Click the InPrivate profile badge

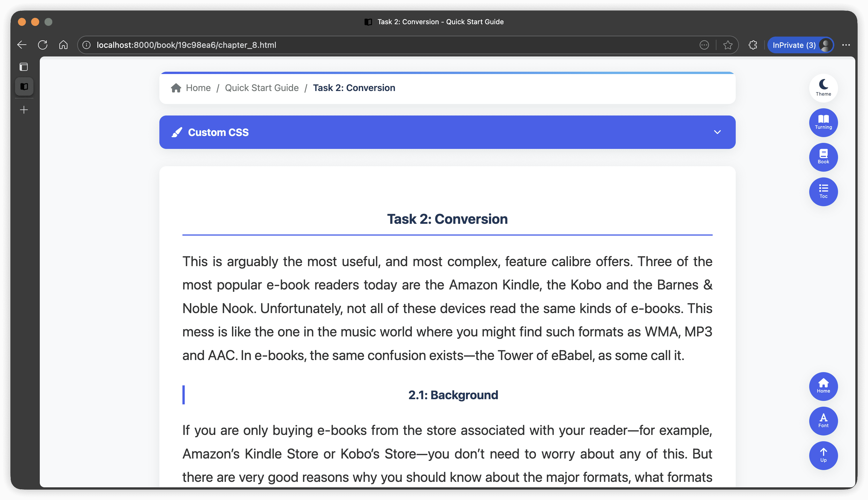(x=800, y=45)
